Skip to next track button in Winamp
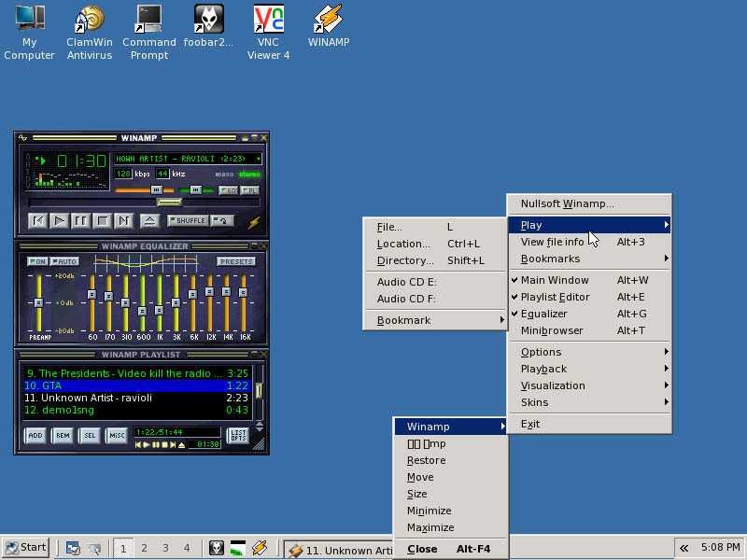 (124, 221)
